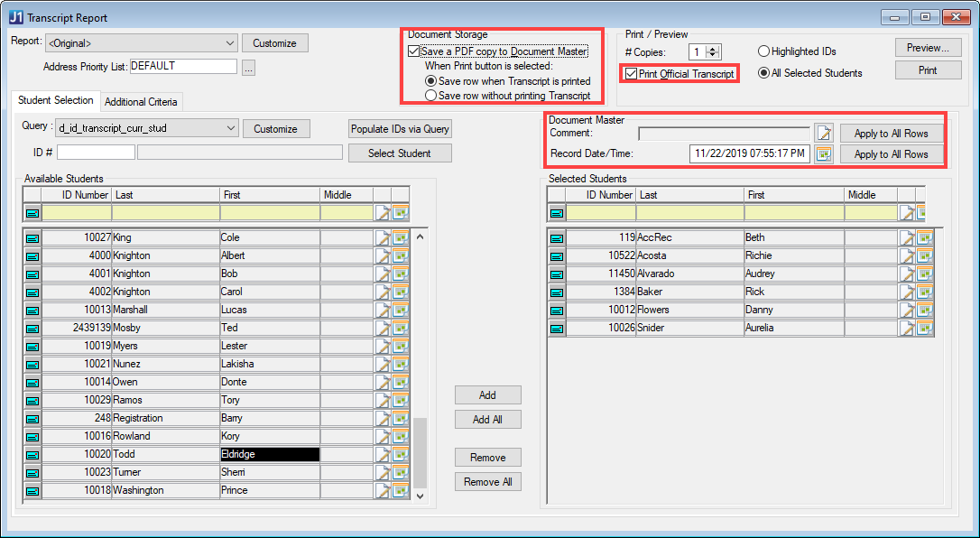980x538 pixels.
Task: Click the Last column header in Available Students
Action: pyautogui.click(x=166, y=195)
